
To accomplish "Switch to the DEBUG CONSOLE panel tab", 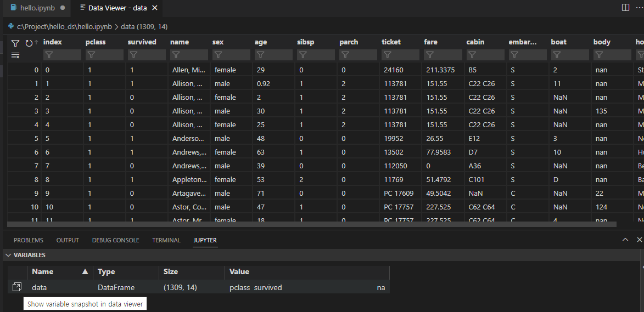I will [x=115, y=240].
